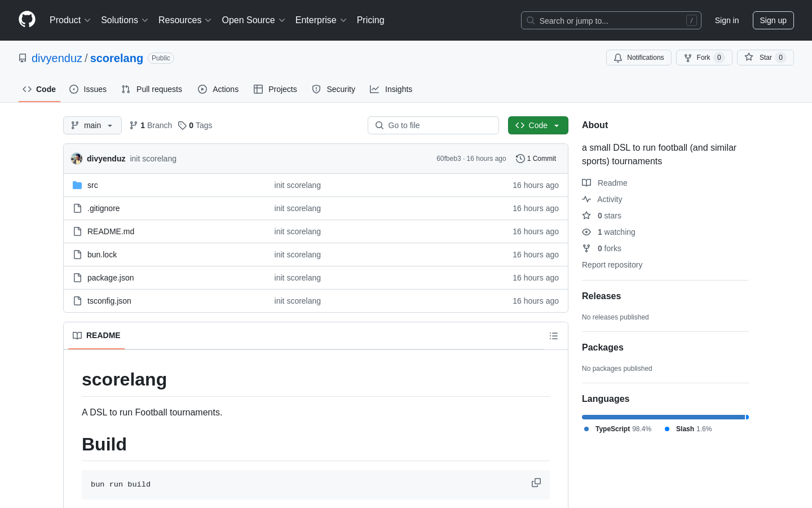Image resolution: width=812 pixels, height=508 pixels.
Task: Open the .gitignore file
Action: [x=104, y=208]
